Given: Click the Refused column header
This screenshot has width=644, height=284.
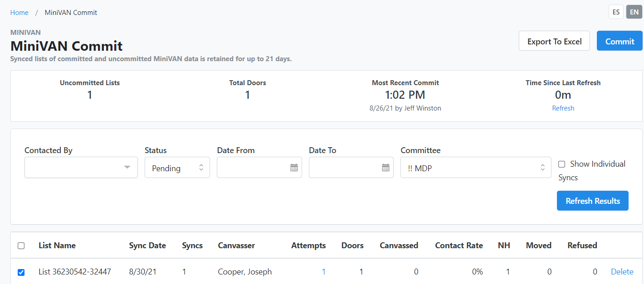Looking at the screenshot, I should coord(582,245).
